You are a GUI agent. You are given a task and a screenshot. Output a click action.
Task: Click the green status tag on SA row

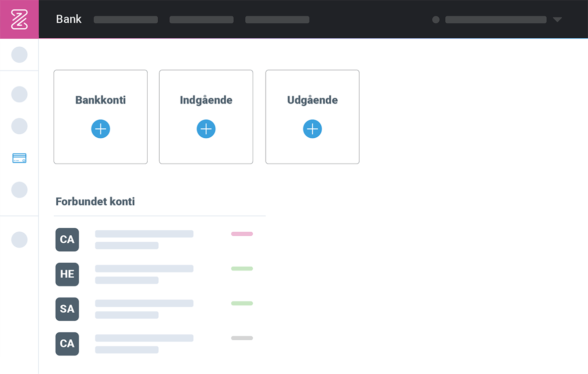[x=242, y=303]
